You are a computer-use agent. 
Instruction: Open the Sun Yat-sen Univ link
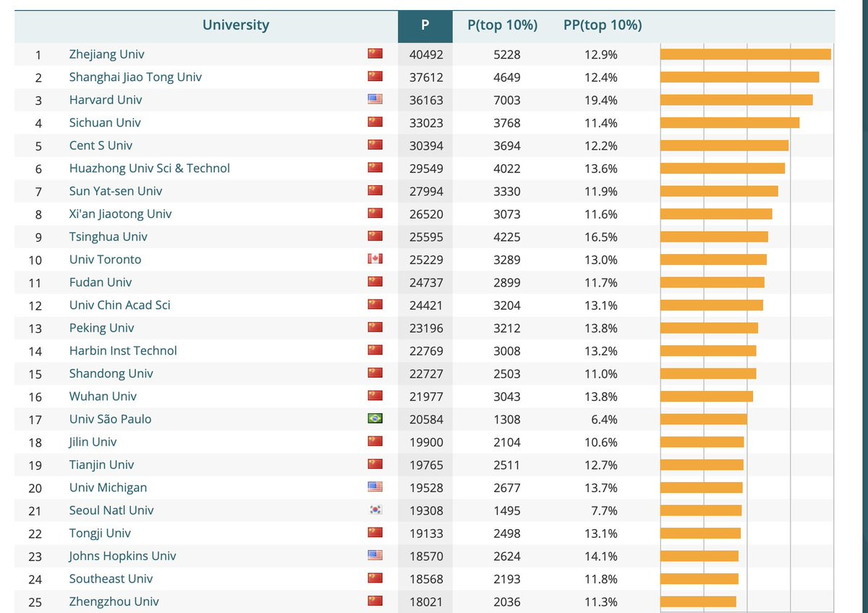(116, 191)
